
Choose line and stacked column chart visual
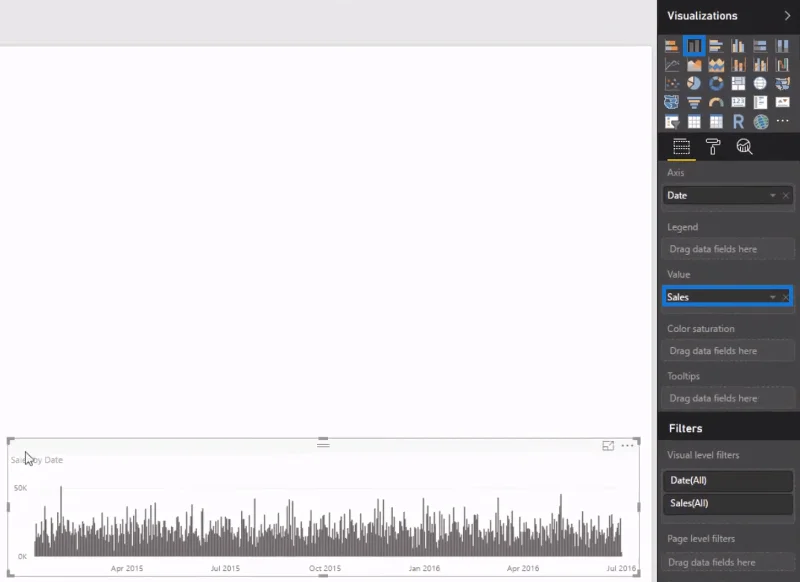(738, 65)
